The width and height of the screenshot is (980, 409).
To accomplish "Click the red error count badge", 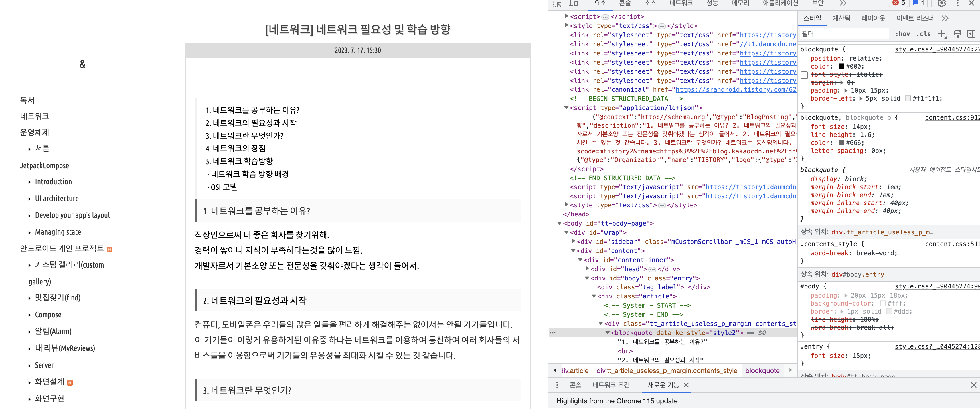I will pyautogui.click(x=899, y=3).
